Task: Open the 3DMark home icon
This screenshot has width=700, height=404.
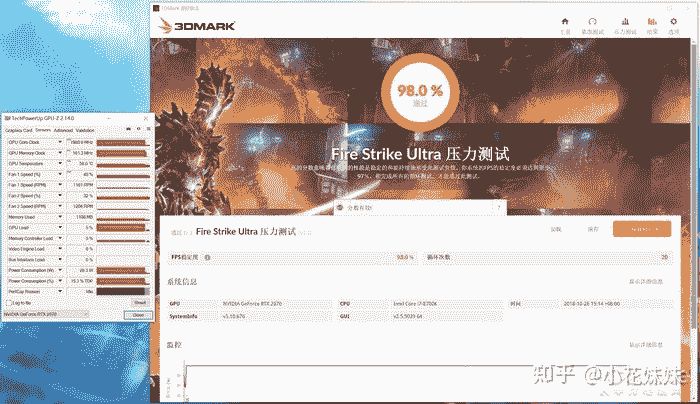Action: coord(565,23)
